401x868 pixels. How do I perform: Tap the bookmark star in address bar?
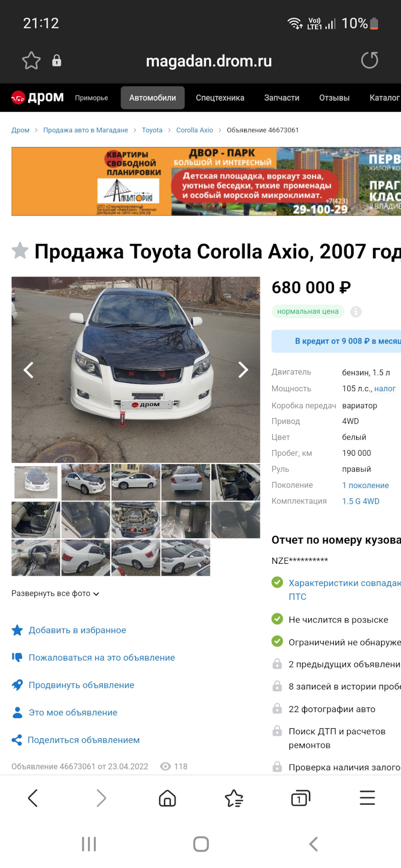tap(31, 61)
